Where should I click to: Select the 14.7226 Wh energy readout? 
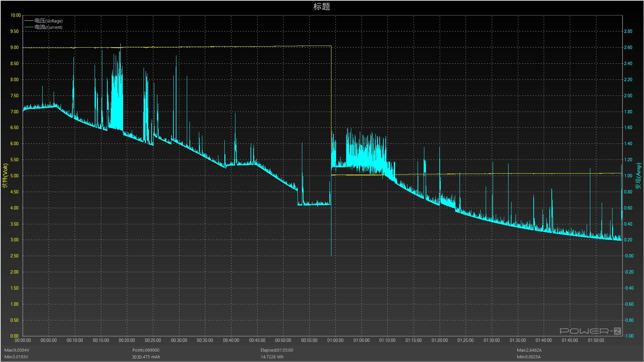[x=272, y=357]
